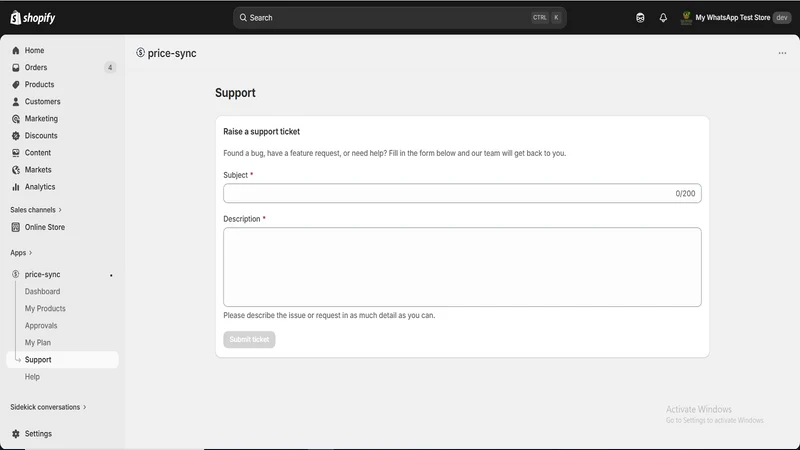Click the search magnifier icon

(243, 17)
